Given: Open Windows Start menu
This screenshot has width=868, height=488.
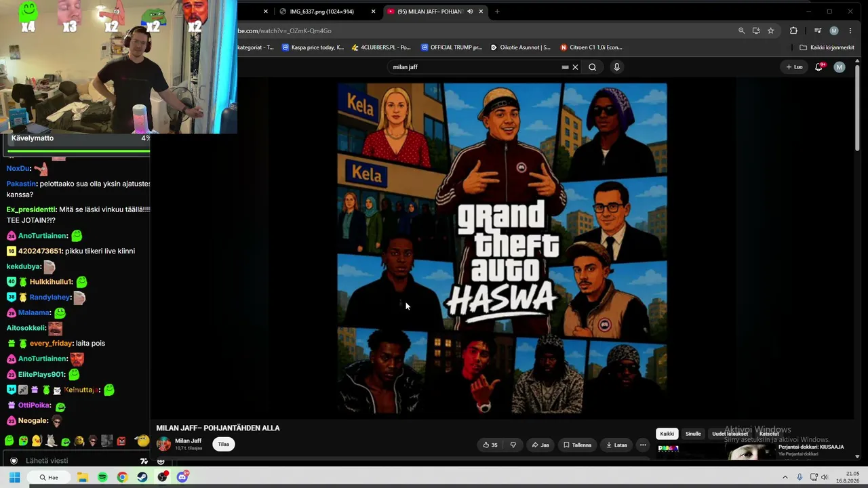Looking at the screenshot, I should click(x=14, y=477).
